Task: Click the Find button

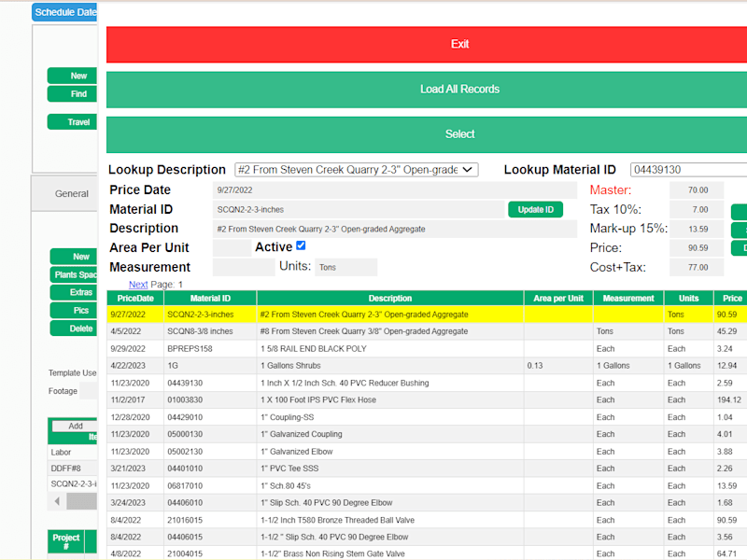Action: (73, 94)
